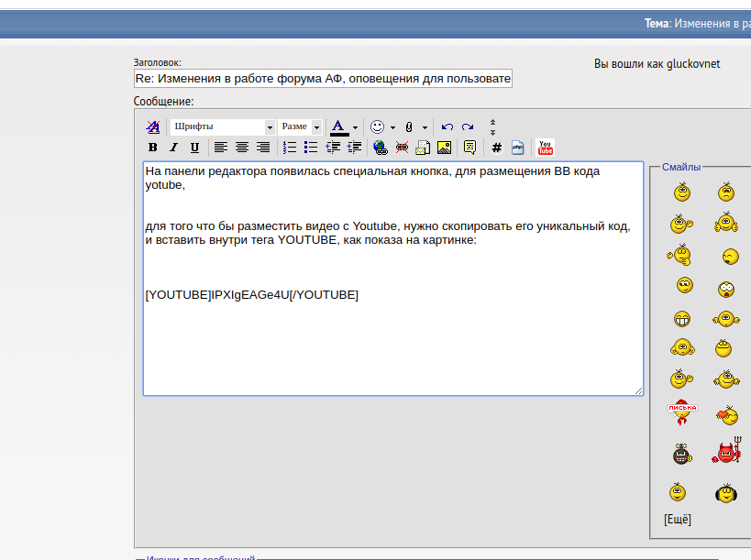The height and width of the screenshot is (560, 751).
Task: Click the insert link icon
Action: click(381, 148)
